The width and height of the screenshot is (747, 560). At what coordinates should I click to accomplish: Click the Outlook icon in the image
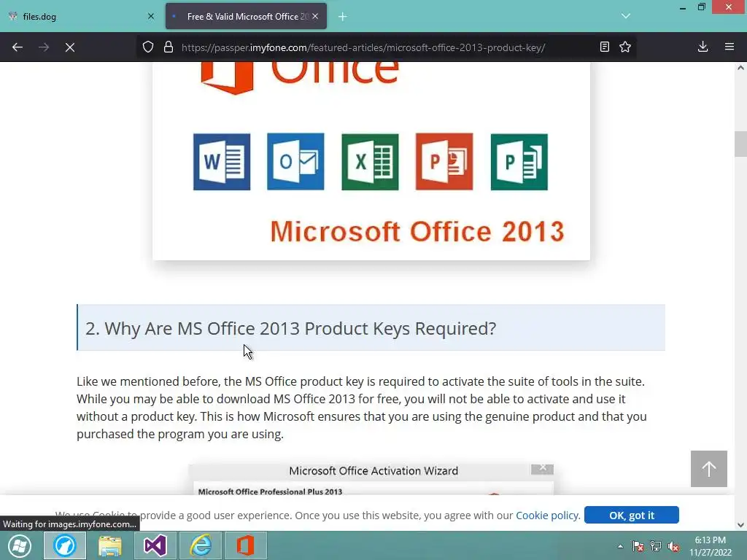pos(295,161)
